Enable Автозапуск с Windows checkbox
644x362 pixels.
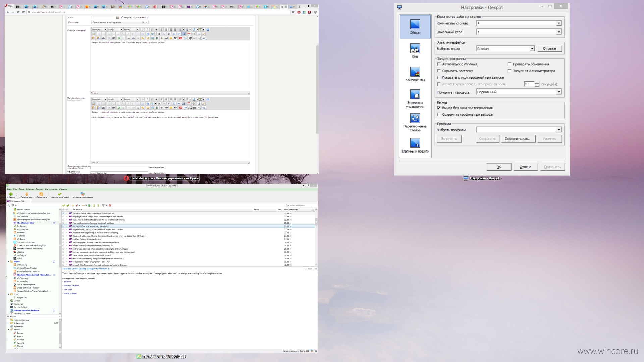pos(439,64)
